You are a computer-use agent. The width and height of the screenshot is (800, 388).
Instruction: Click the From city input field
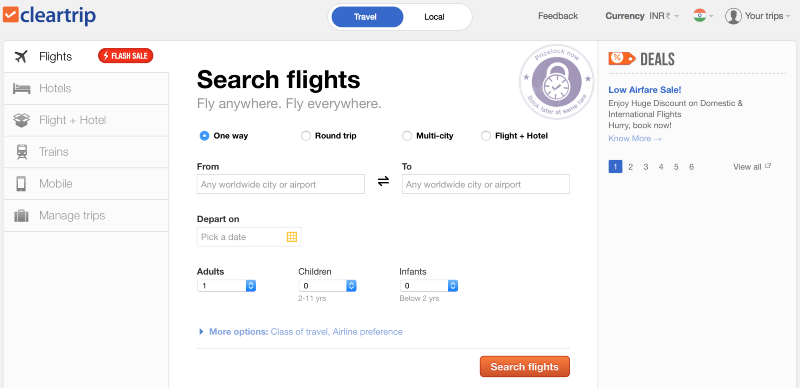[281, 184]
